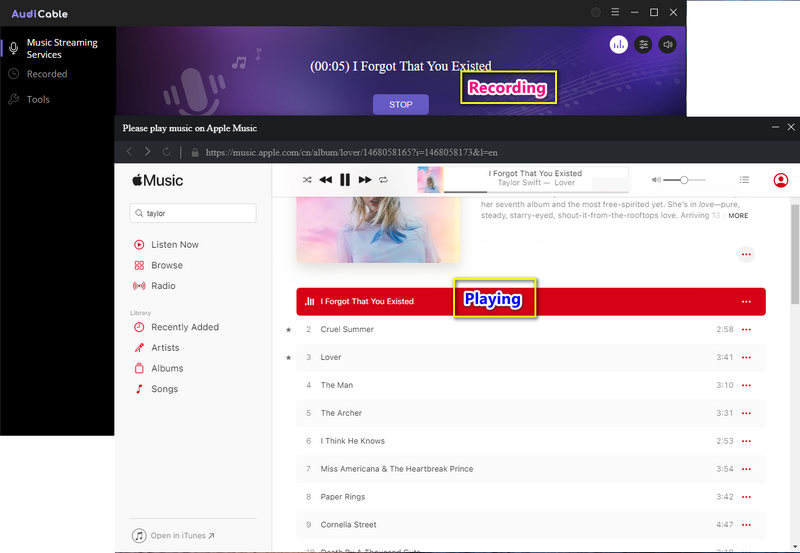Select The Archer track
This screenshot has height=553, width=800.
click(531, 413)
